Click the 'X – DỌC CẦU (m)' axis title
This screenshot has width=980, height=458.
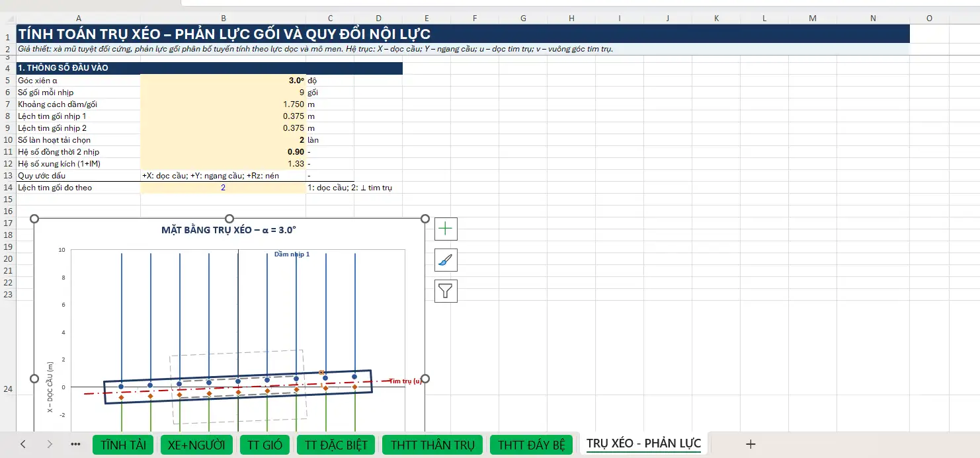[x=50, y=388]
